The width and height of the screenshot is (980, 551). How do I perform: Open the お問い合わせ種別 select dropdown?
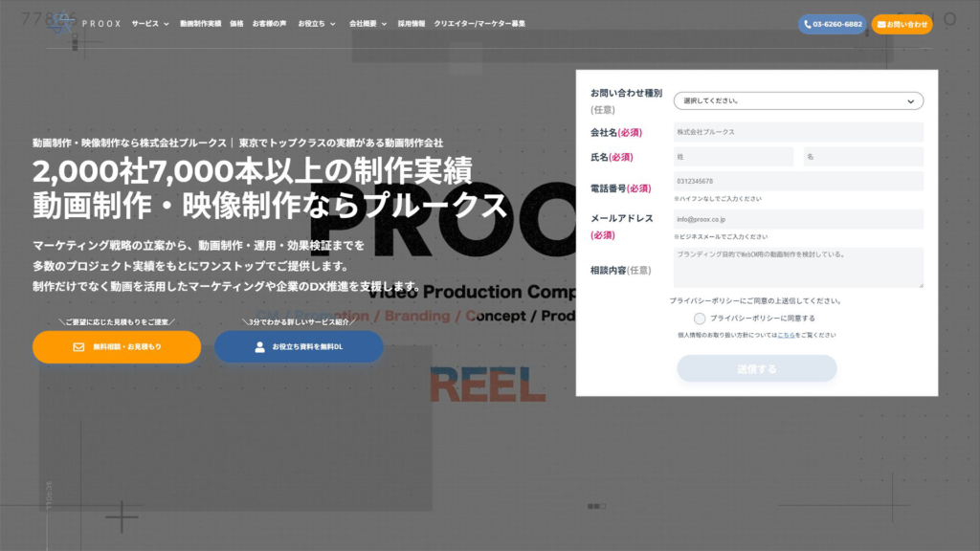[798, 100]
